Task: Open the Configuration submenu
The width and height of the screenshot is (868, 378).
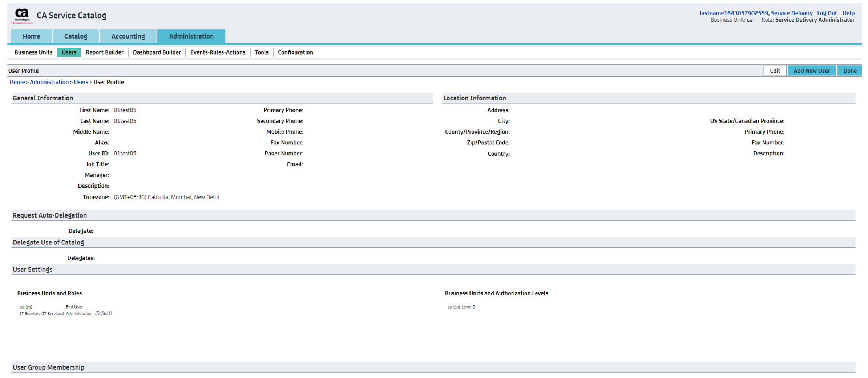Action: click(x=295, y=52)
